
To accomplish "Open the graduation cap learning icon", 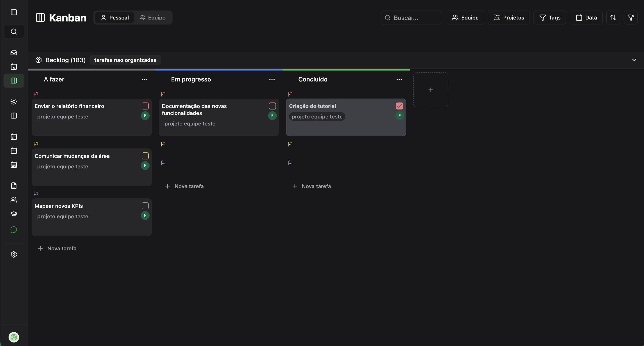I will (14, 214).
